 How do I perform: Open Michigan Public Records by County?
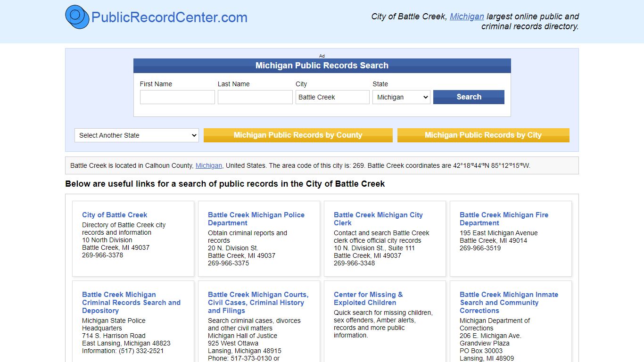pyautogui.click(x=298, y=135)
